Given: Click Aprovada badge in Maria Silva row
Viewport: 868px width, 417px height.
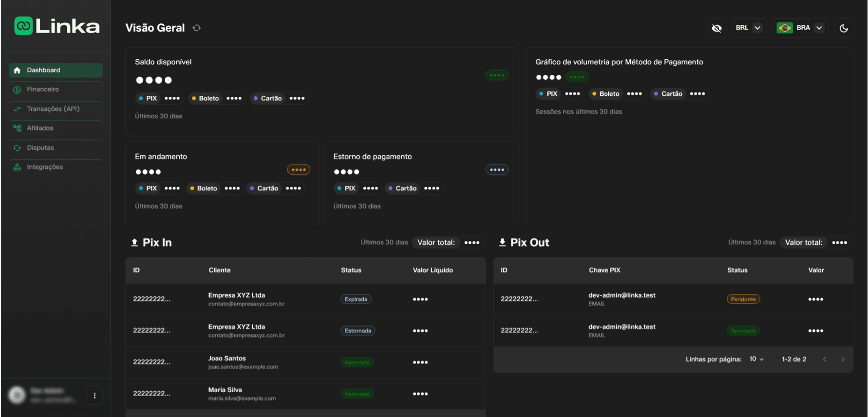Looking at the screenshot, I should click(357, 394).
